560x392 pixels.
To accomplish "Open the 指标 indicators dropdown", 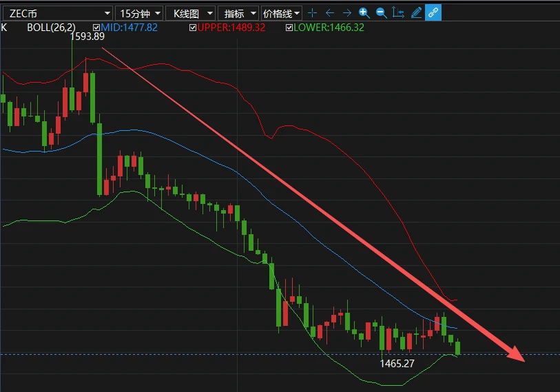I will point(238,14).
